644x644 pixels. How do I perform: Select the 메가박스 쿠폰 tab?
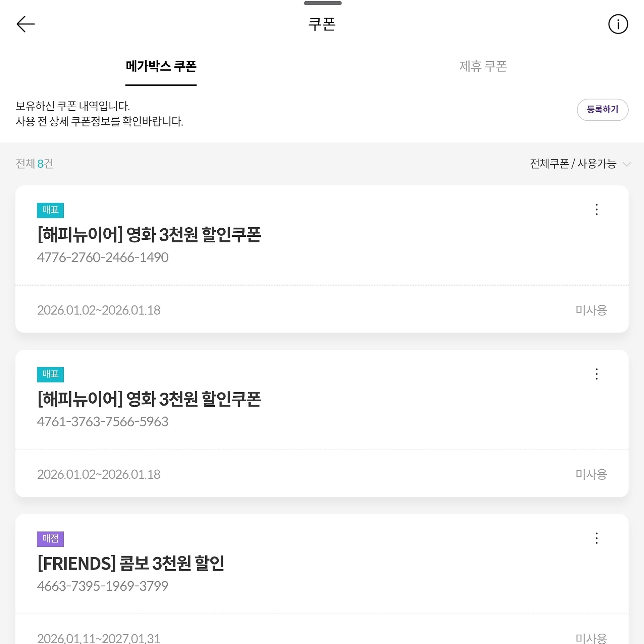point(161,66)
